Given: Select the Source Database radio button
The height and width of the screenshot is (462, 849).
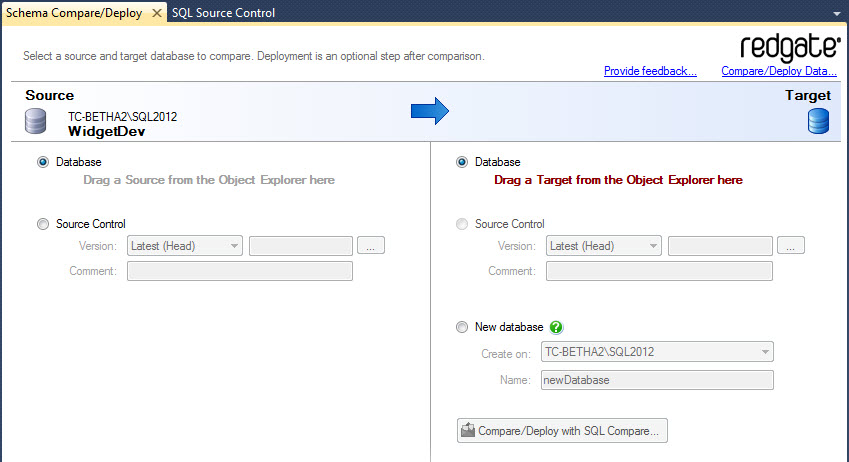Looking at the screenshot, I should point(43,162).
